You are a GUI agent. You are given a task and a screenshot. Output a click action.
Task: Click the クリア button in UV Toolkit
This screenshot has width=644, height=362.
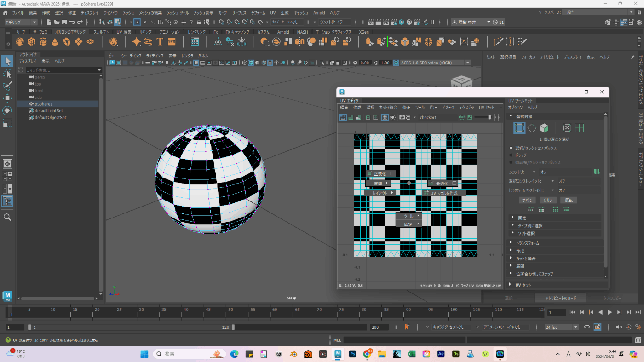pos(548,200)
